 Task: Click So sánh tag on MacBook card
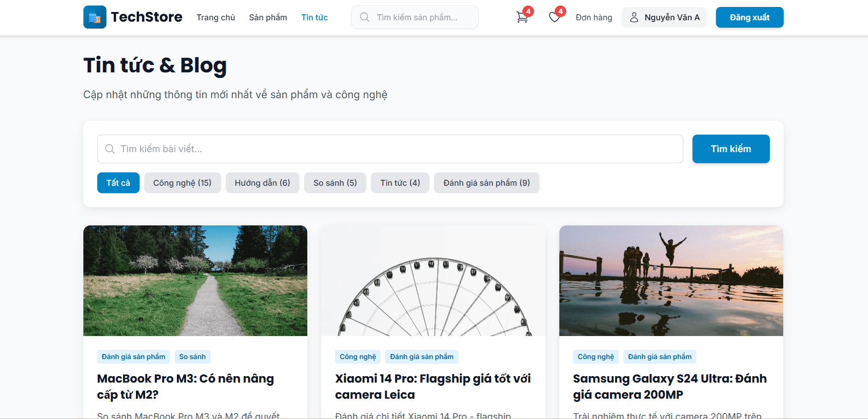tap(193, 357)
